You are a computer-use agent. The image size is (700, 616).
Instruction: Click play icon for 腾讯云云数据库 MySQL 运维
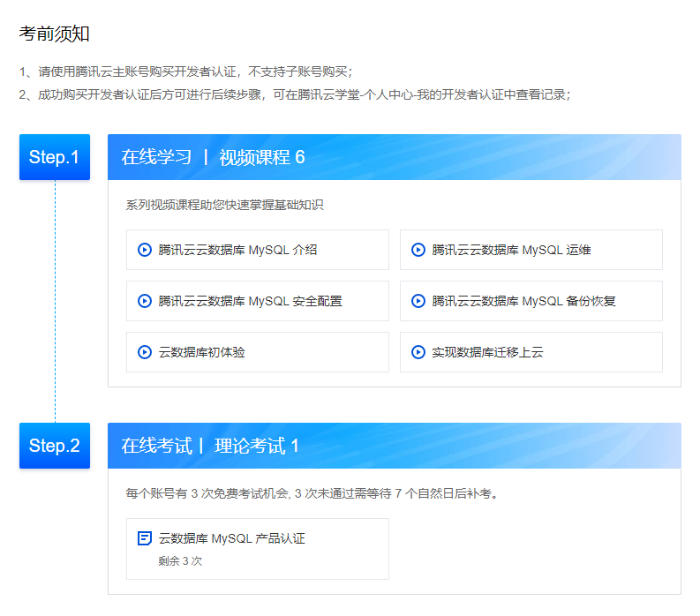click(418, 250)
